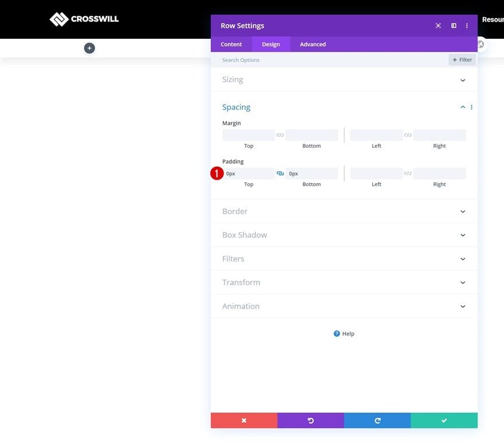The height and width of the screenshot is (447, 504).
Task: Click the blue redo button
Action: click(x=377, y=421)
